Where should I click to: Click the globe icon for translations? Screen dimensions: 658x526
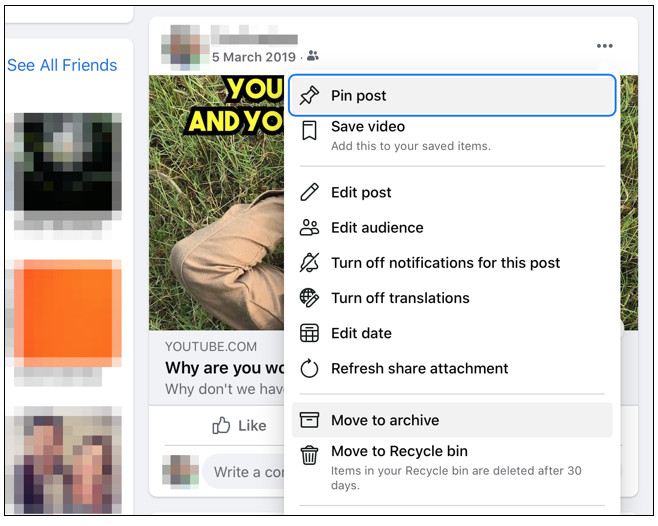pos(310,298)
